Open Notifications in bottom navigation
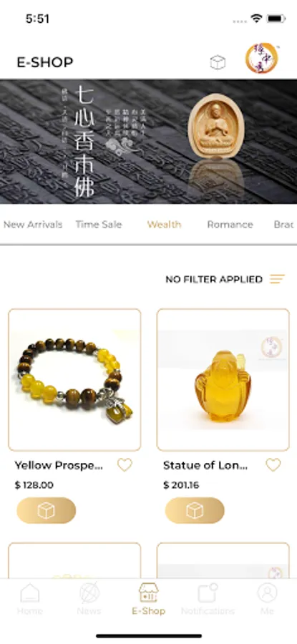The width and height of the screenshot is (297, 644). 208,599
